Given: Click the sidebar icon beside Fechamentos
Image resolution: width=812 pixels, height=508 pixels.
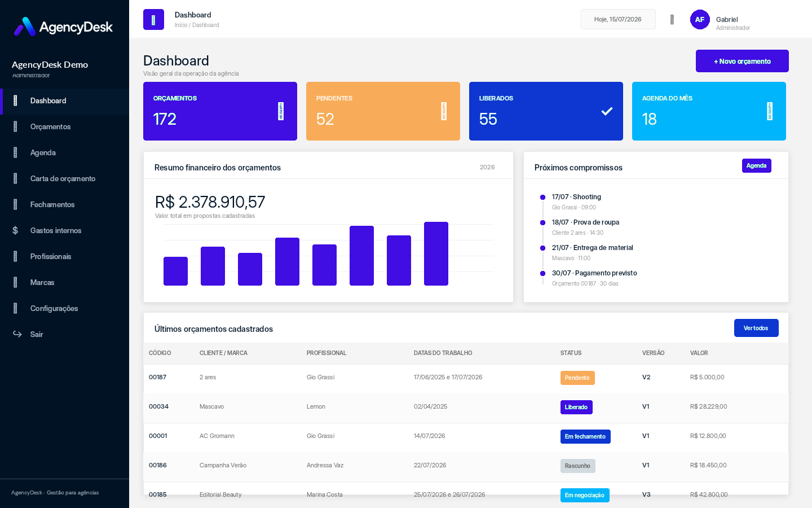Looking at the screenshot, I should pos(15,204).
